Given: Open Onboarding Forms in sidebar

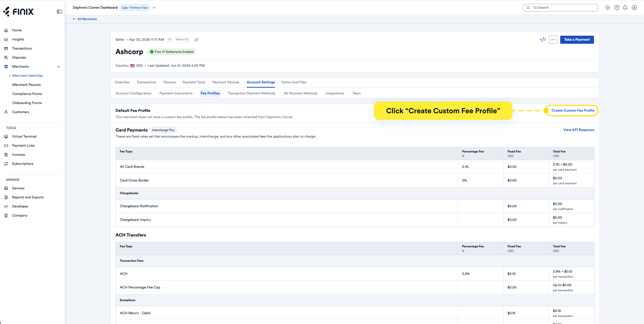Looking at the screenshot, I should [27, 103].
